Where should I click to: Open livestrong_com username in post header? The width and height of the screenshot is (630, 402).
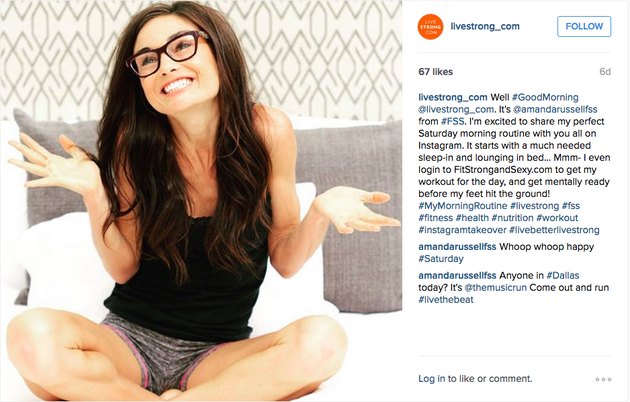tap(485, 27)
